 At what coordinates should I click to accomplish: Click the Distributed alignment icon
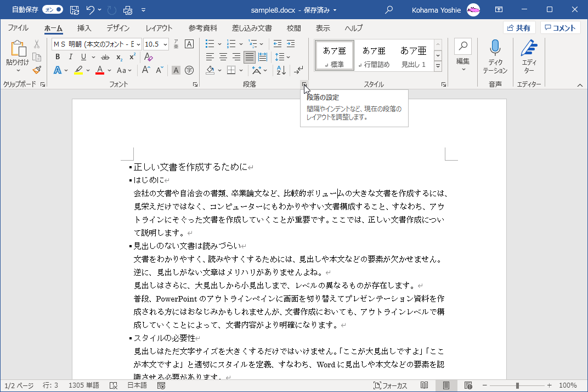tap(263, 57)
